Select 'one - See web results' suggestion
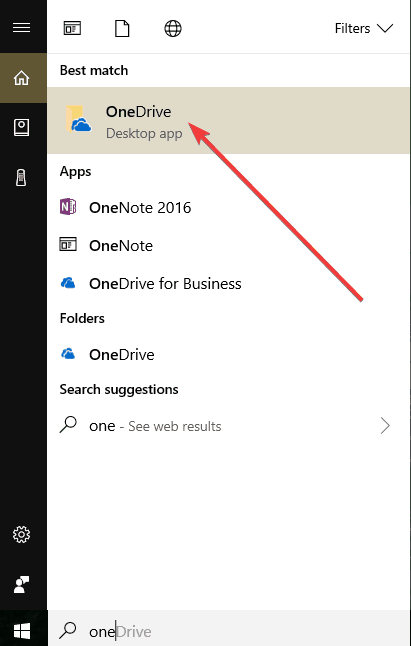 [229, 426]
